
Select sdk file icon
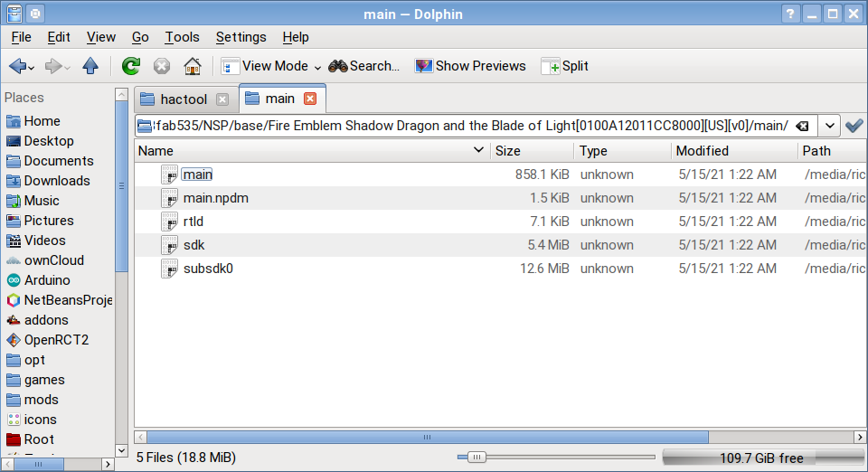pyautogui.click(x=169, y=245)
